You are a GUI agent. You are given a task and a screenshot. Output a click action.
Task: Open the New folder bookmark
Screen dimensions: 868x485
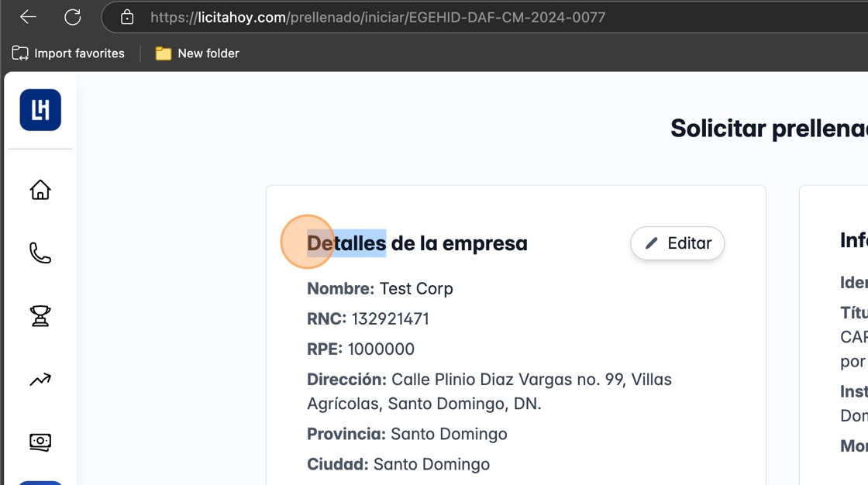coord(197,53)
